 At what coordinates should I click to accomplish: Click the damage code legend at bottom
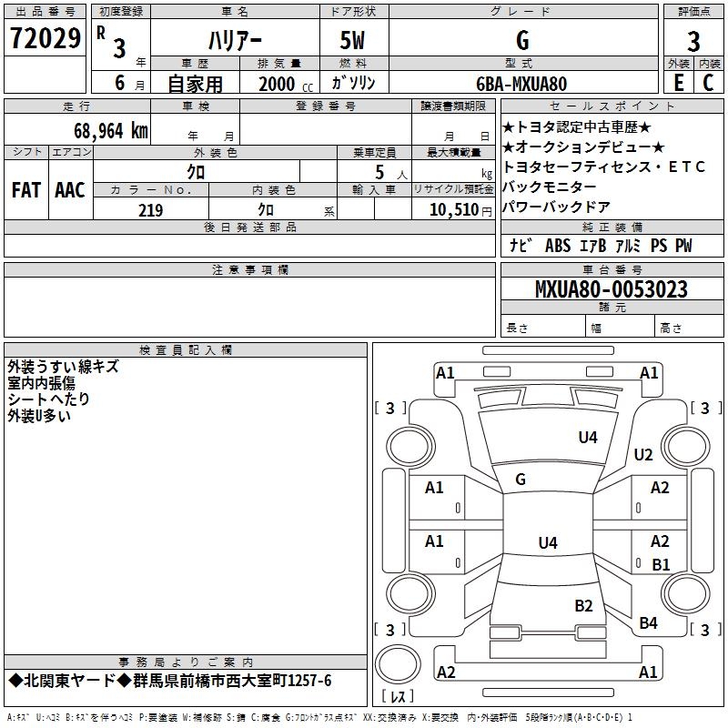tap(320, 717)
